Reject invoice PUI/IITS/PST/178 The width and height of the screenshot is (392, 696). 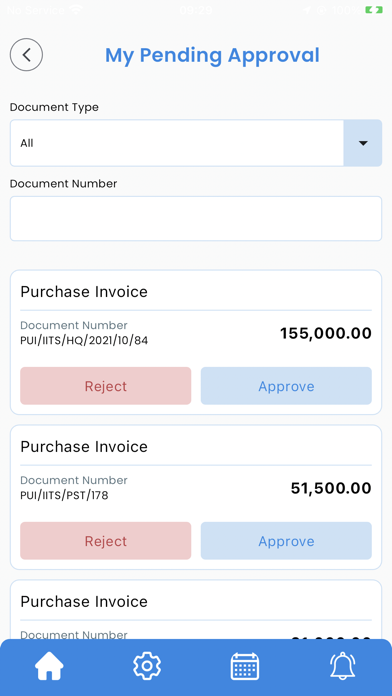106,541
